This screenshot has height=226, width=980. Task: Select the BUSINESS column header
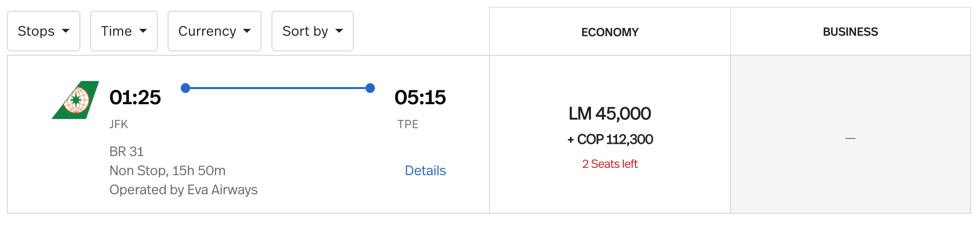[x=851, y=32]
